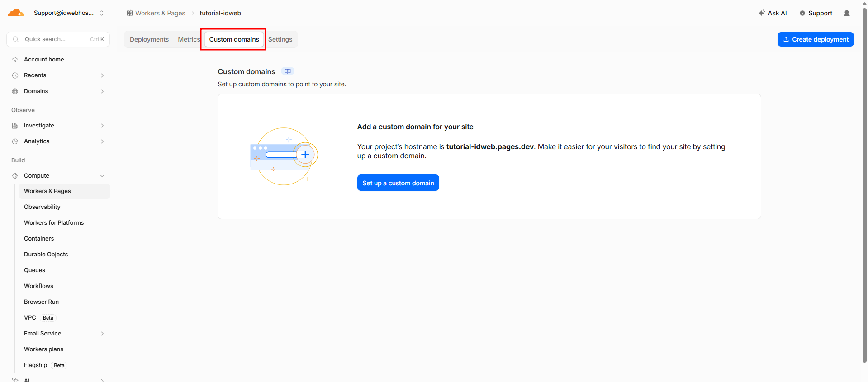Open the user profile icon
Screen dimensions: 868x382
(847, 13)
